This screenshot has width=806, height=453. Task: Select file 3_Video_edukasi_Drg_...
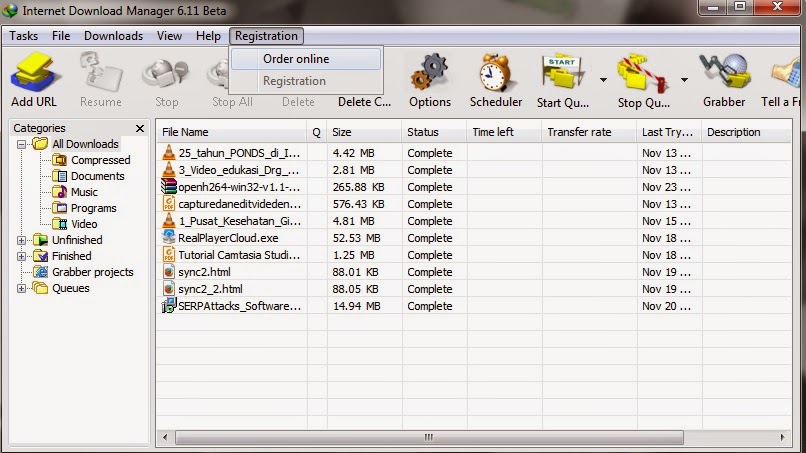(x=239, y=170)
